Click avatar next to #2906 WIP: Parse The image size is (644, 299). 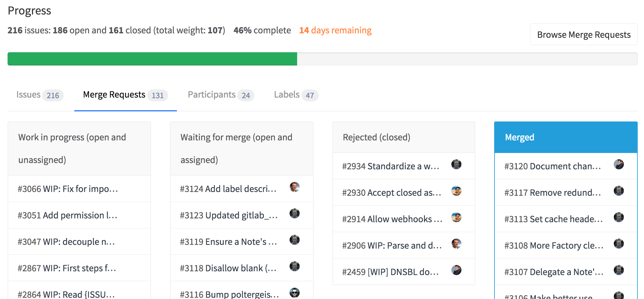pyautogui.click(x=456, y=244)
